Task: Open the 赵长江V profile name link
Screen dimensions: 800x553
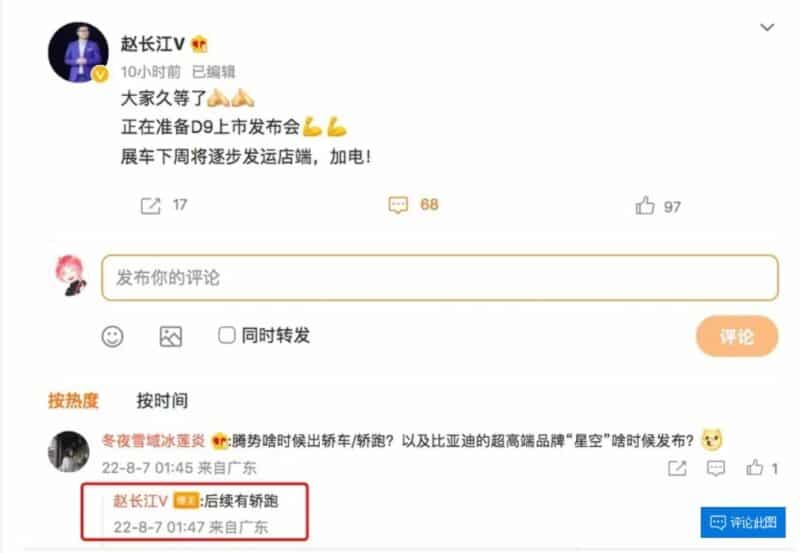Action: (153, 44)
